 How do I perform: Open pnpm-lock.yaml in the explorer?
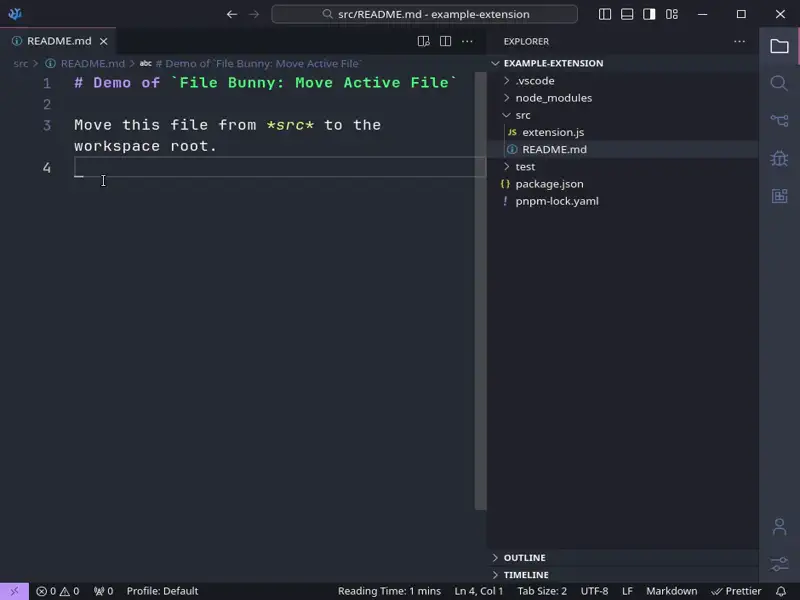tap(622, 201)
